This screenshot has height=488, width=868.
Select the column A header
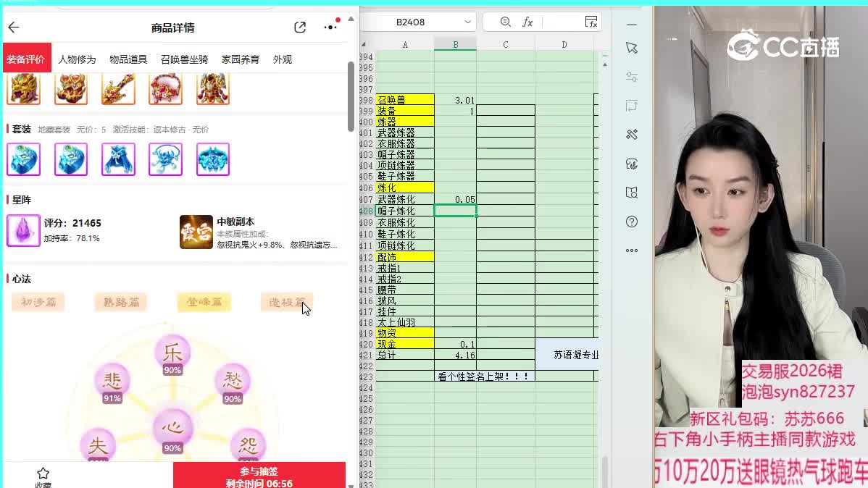tap(405, 44)
